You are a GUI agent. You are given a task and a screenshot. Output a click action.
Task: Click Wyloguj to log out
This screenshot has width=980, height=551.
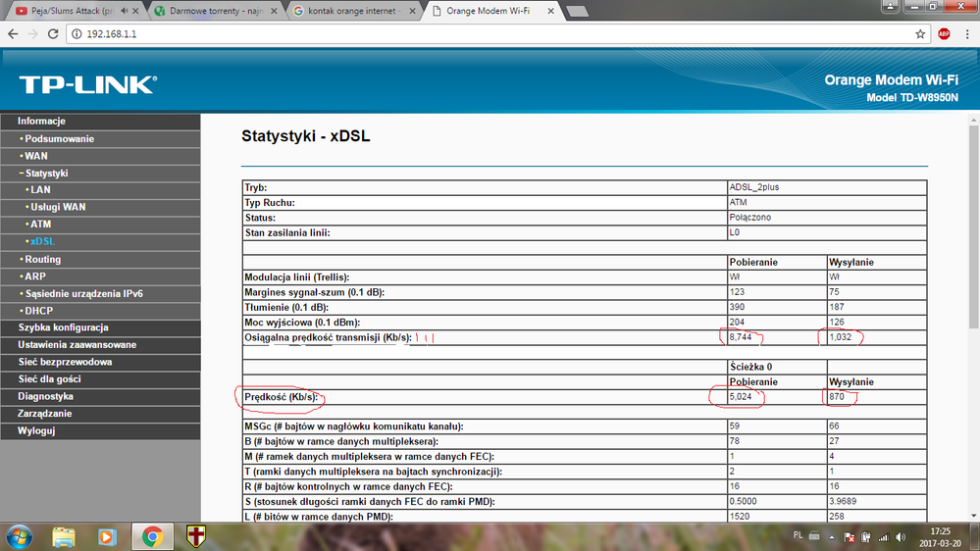pyautogui.click(x=36, y=430)
